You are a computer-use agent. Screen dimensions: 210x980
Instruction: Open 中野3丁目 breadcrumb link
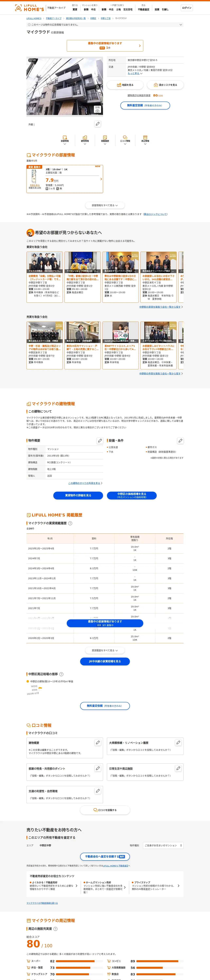[x=105, y=18]
